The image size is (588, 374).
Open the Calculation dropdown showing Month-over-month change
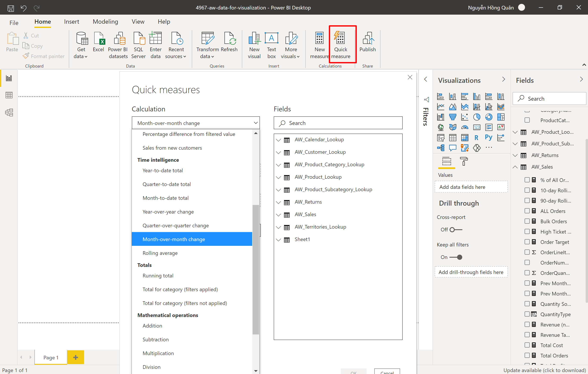click(x=196, y=123)
